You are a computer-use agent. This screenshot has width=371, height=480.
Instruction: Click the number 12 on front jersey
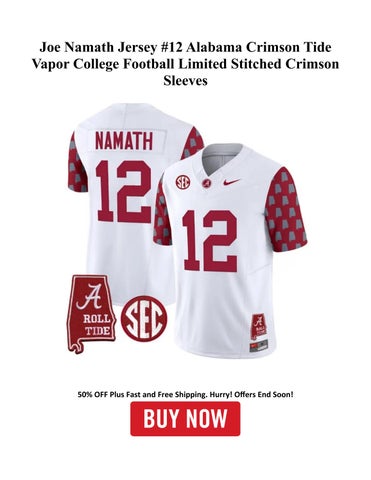pos(210,240)
